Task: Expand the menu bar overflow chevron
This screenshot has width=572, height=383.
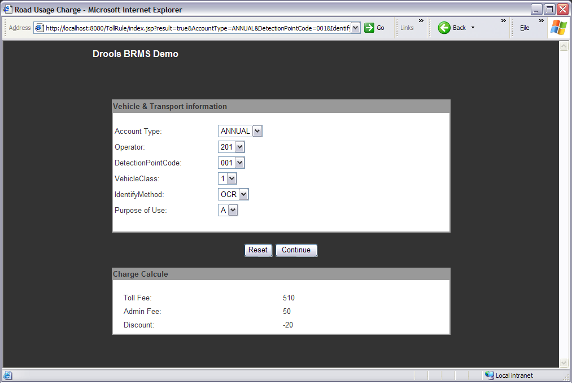Action: click(x=541, y=21)
